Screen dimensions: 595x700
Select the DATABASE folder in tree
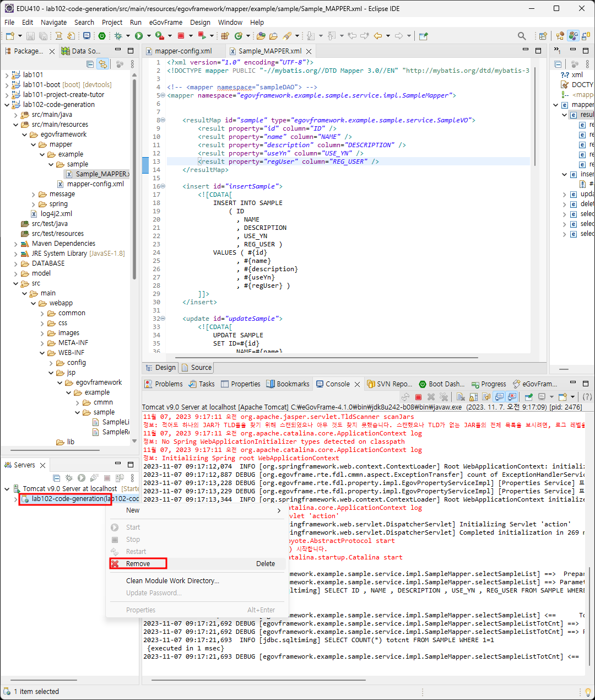(43, 263)
